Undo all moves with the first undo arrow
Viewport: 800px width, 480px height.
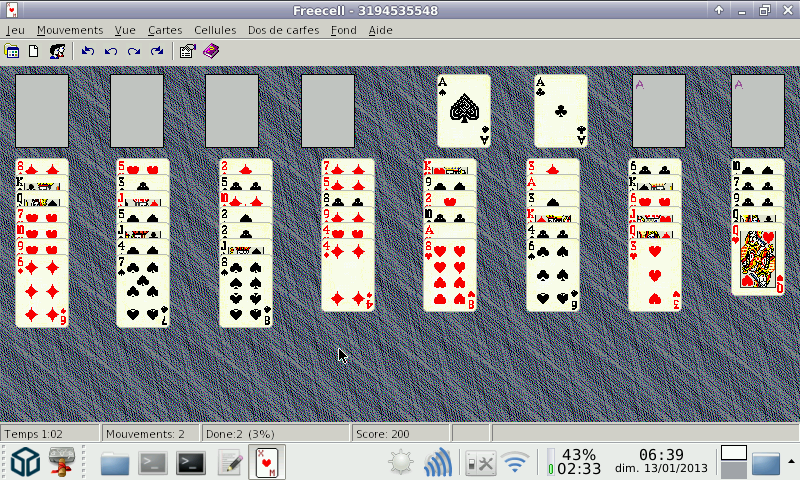pos(88,51)
